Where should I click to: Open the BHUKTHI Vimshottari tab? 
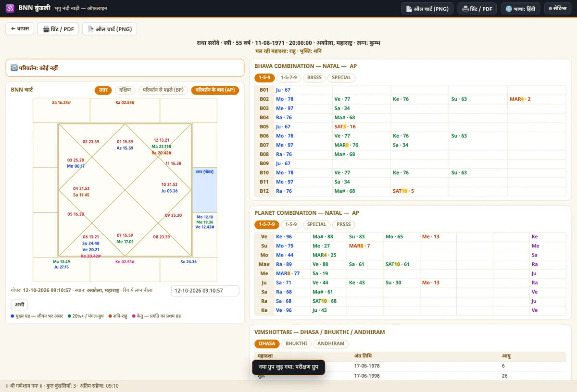(296, 343)
